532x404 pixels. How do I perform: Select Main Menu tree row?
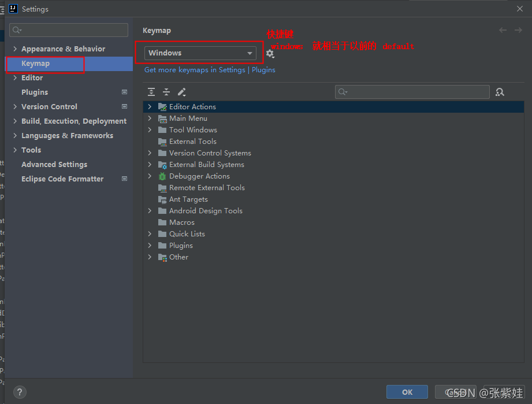(333, 118)
